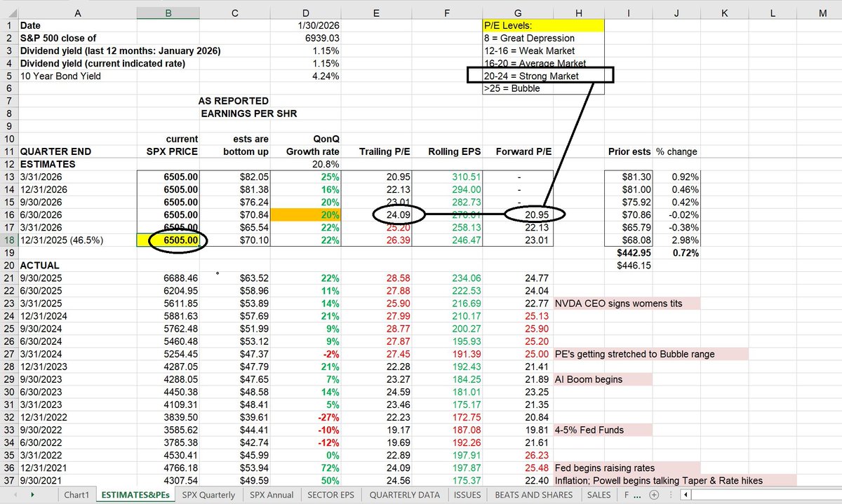The image size is (842, 504).
Task: Select the forward P/E value 26.23
Action: [518, 455]
